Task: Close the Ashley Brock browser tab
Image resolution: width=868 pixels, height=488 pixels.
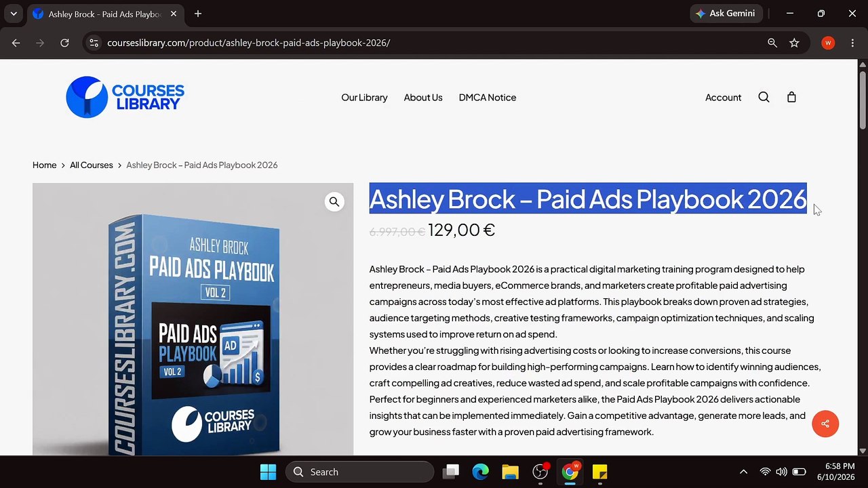Action: 174,14
